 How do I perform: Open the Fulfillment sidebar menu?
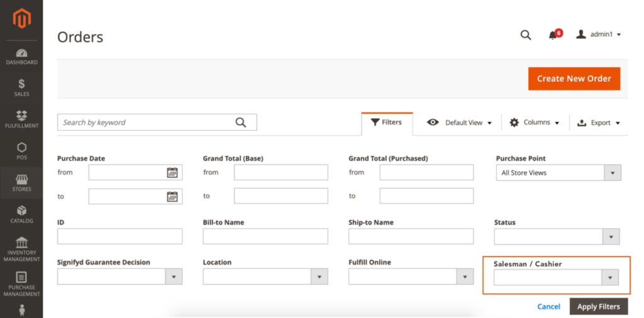click(21, 119)
